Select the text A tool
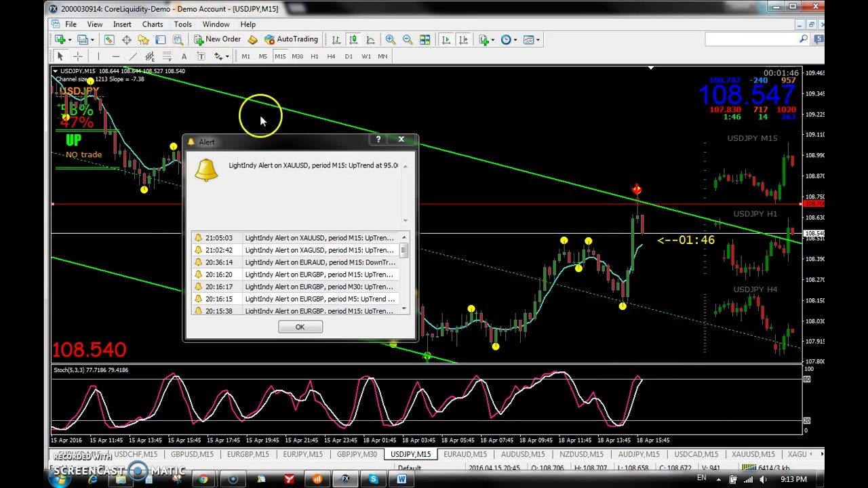The width and height of the screenshot is (868, 488). [184, 56]
